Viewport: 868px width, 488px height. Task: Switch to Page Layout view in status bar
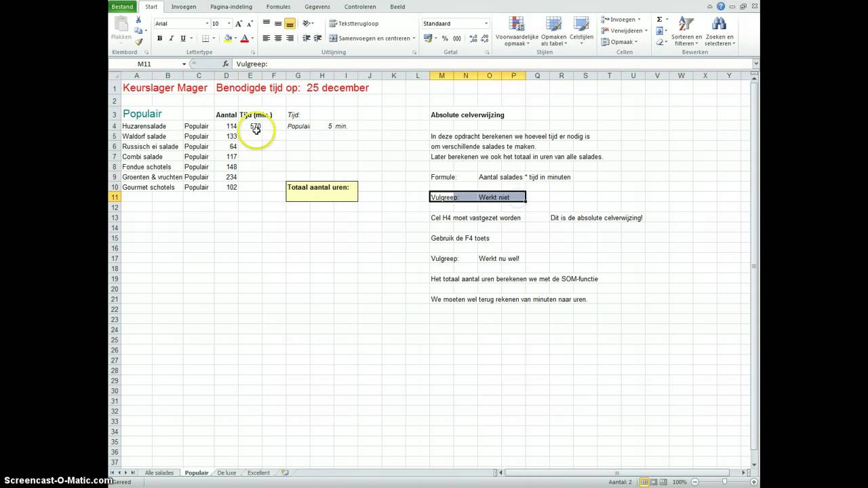coord(655,482)
